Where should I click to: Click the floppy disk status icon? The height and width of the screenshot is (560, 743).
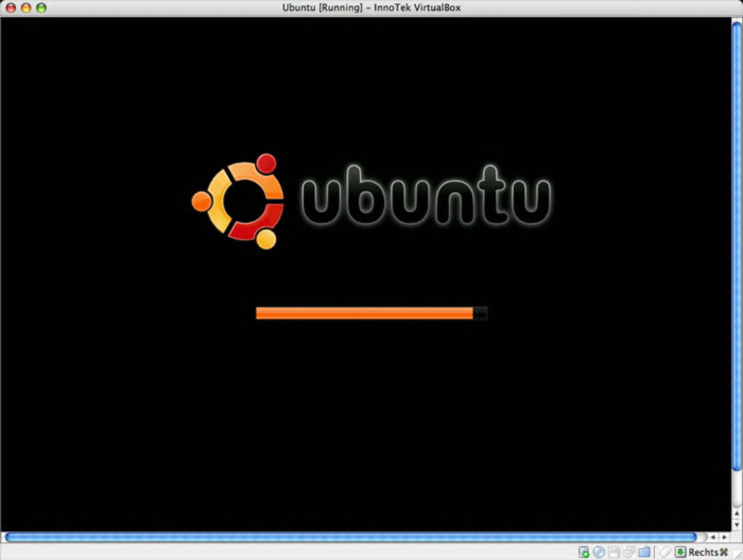614,552
